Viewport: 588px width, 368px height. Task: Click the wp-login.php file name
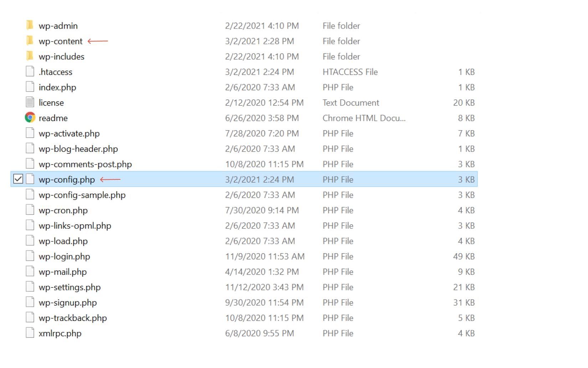pos(64,256)
